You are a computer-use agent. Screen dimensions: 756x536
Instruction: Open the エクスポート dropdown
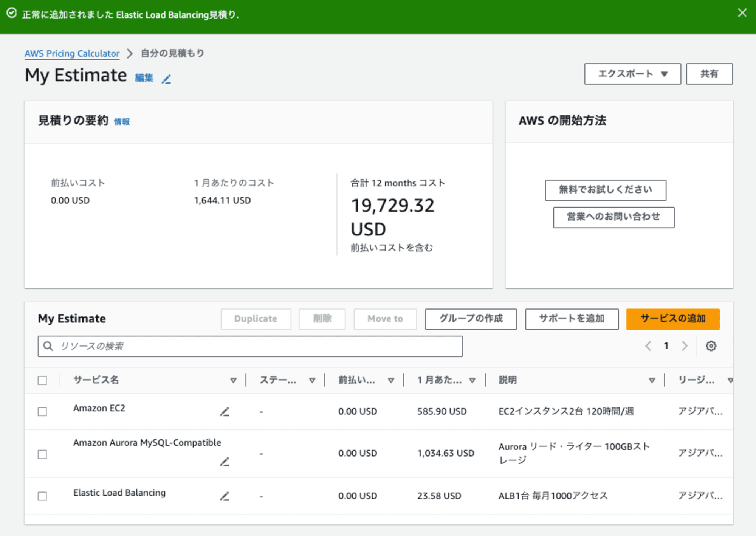point(632,74)
